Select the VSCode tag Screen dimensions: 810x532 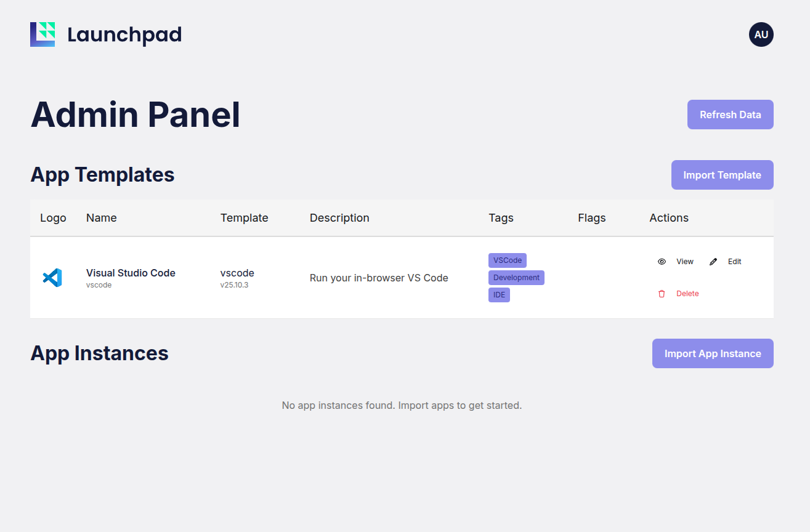[x=507, y=260]
